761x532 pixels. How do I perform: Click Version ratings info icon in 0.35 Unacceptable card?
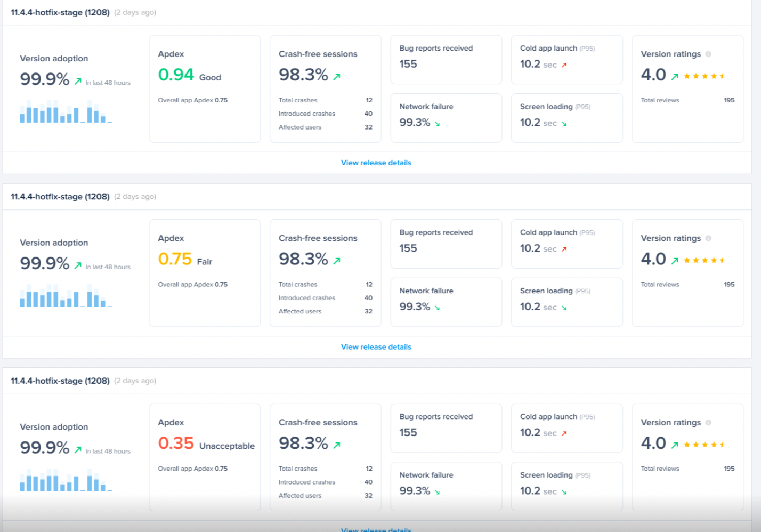(x=708, y=422)
